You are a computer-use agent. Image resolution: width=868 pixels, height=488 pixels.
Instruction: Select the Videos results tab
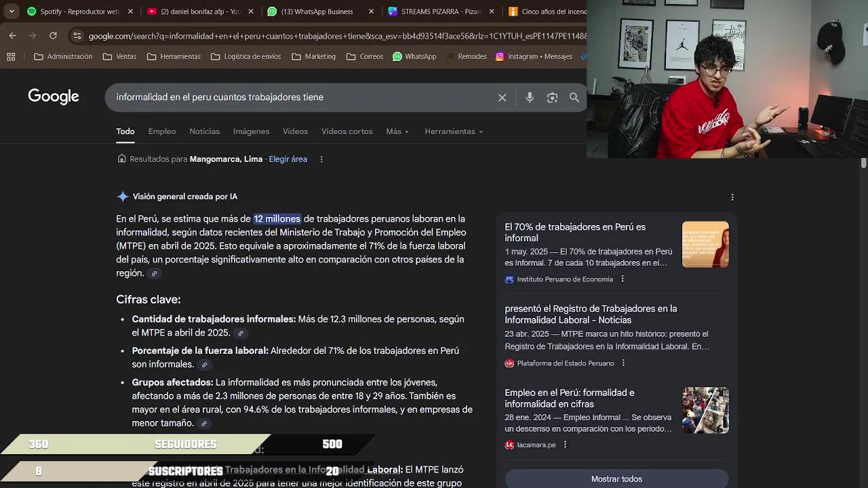(x=295, y=131)
